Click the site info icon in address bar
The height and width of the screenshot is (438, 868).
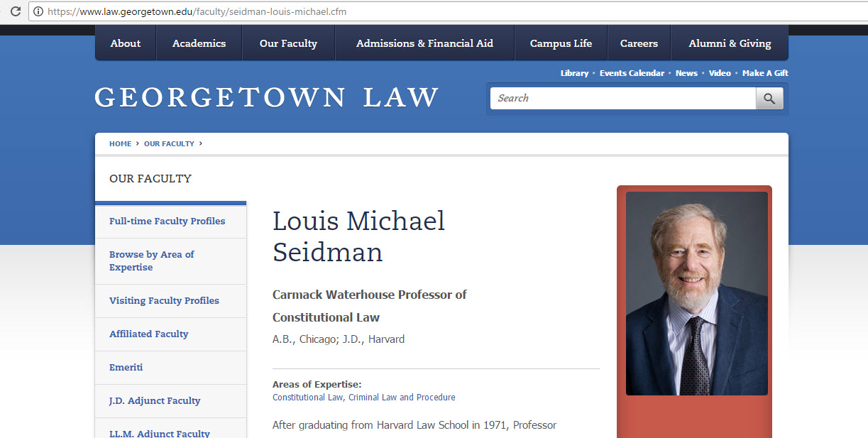coord(38,12)
